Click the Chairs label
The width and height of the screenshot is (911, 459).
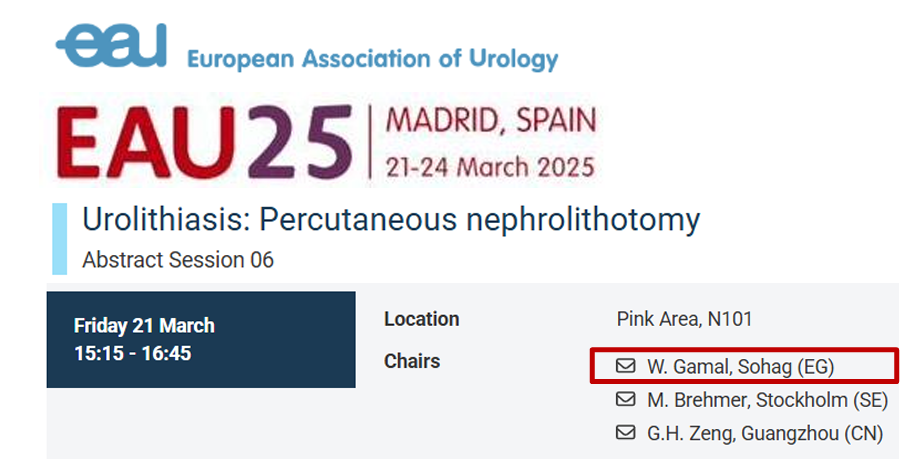point(411,361)
